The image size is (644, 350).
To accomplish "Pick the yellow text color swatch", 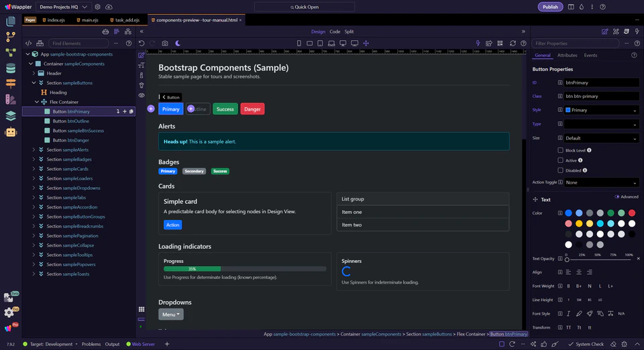I will coord(579,224).
